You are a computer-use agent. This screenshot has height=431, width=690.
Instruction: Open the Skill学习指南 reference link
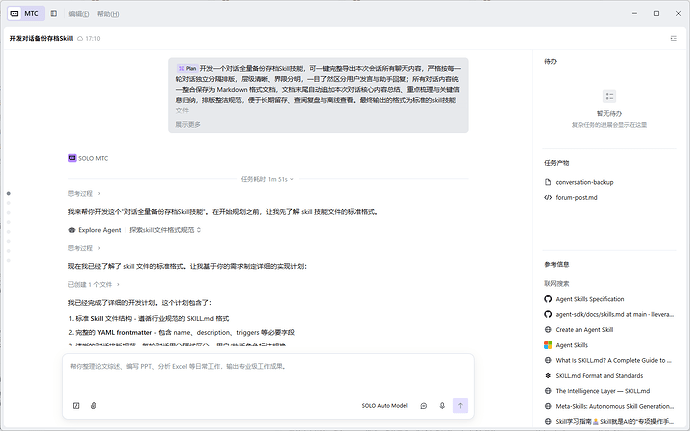[614, 421]
